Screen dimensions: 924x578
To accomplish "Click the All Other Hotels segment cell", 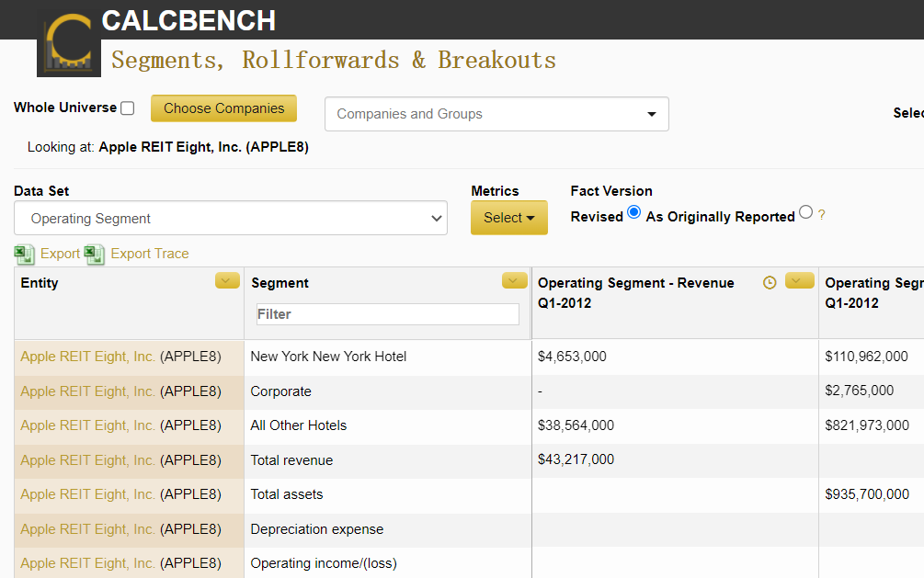I will coord(388,426).
